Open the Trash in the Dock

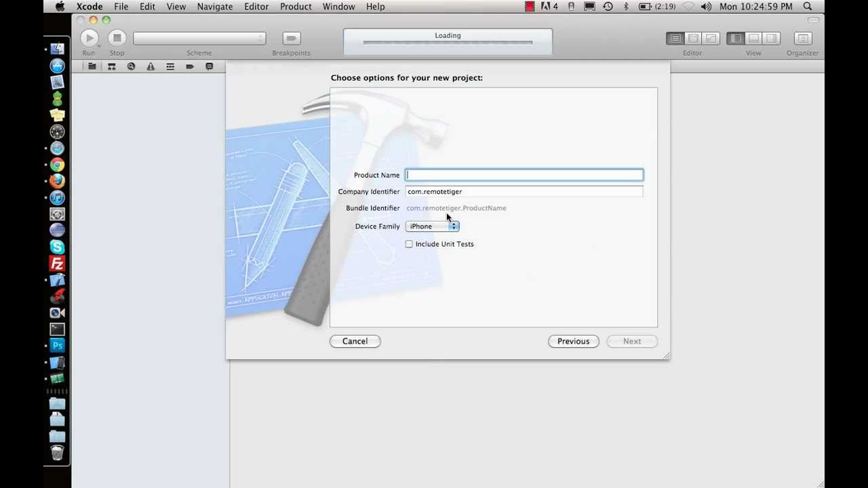(58, 453)
